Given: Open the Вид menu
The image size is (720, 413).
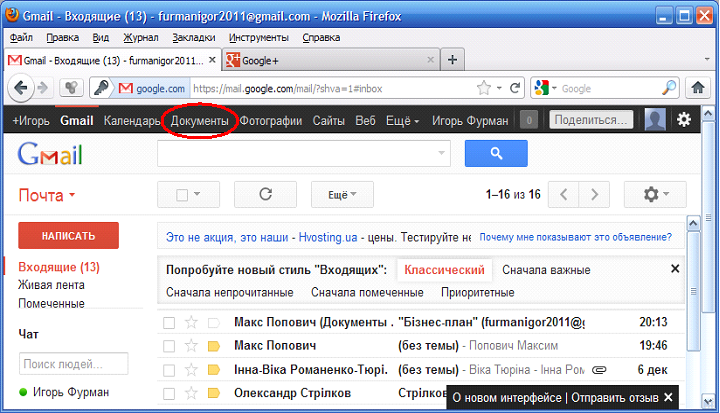Looking at the screenshot, I should pos(101,38).
